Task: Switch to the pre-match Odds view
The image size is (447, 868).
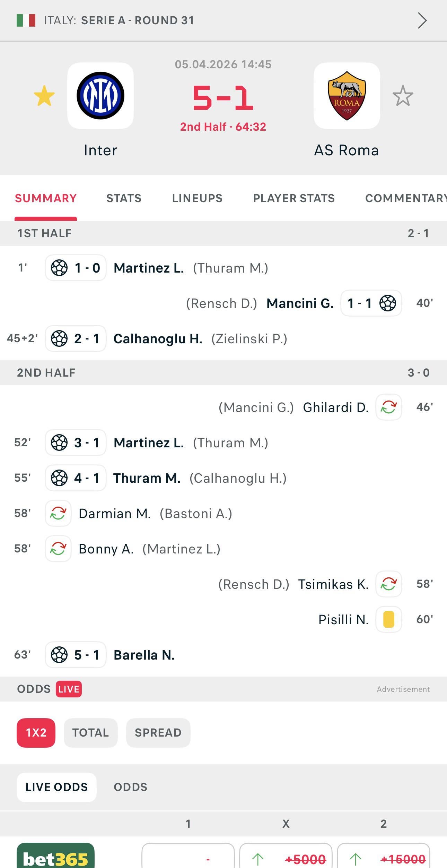Action: coord(130,787)
